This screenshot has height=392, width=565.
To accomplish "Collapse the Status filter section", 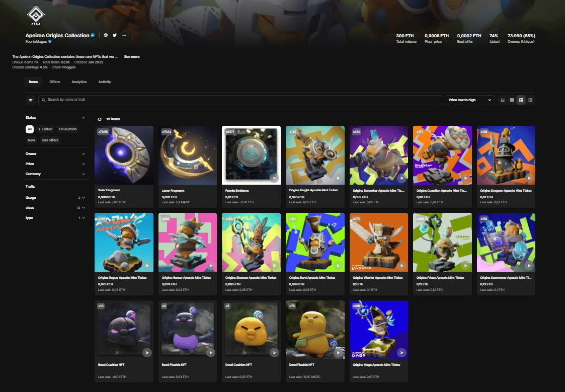I will tap(83, 118).
